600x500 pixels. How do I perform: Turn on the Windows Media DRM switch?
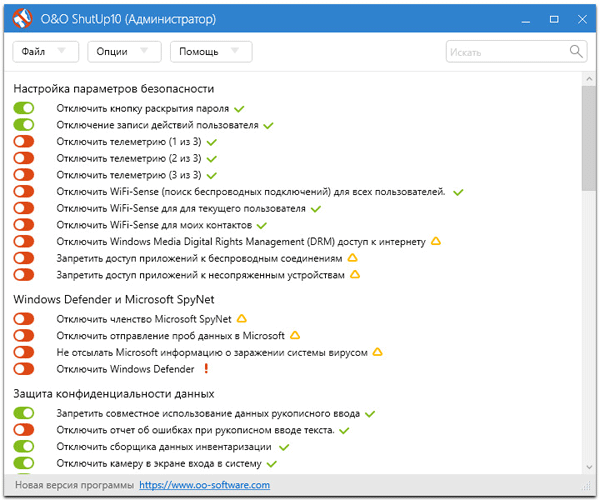pyautogui.click(x=24, y=241)
